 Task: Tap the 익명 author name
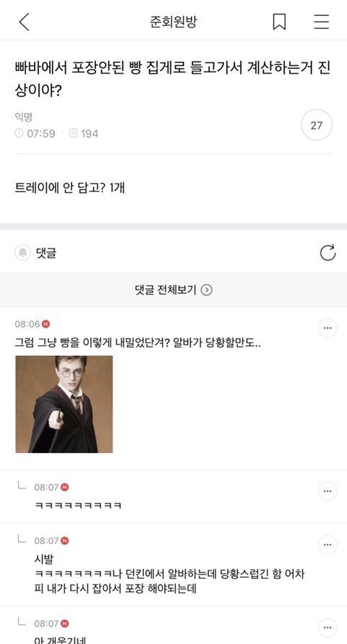point(23,117)
